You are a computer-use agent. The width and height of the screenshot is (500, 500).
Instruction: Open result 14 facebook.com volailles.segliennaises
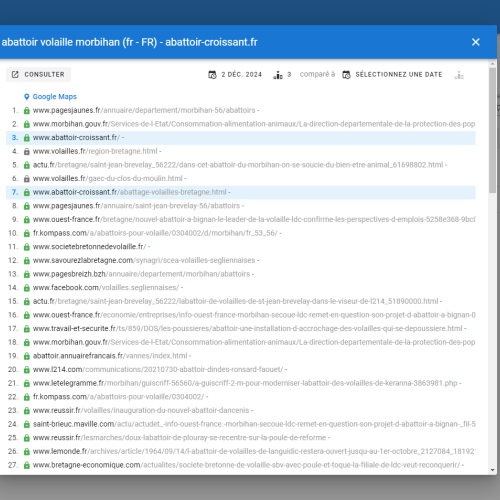click(106, 288)
